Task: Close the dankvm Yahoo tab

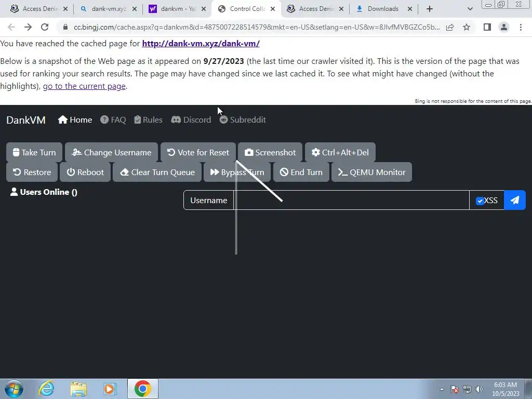Action: pyautogui.click(x=204, y=9)
